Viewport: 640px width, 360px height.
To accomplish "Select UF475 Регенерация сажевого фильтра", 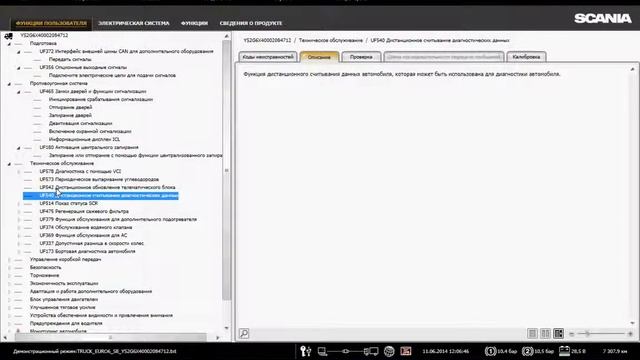I will click(84, 211).
